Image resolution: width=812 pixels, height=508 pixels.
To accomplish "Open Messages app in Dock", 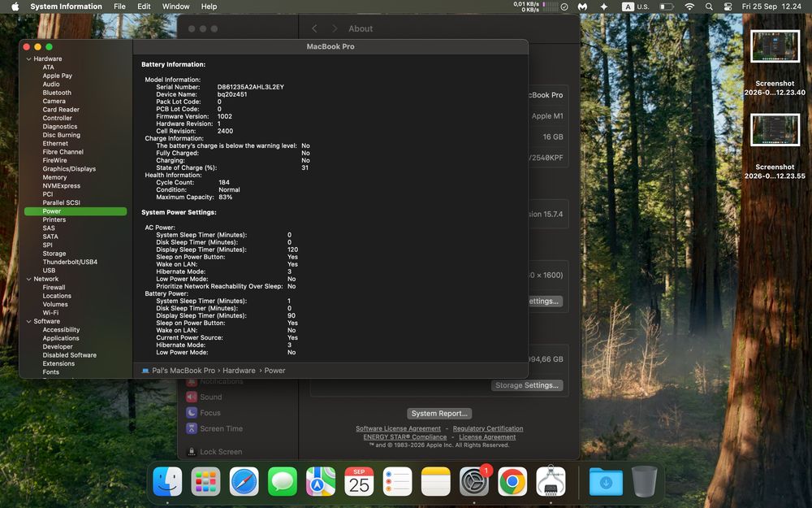I will pos(283,481).
